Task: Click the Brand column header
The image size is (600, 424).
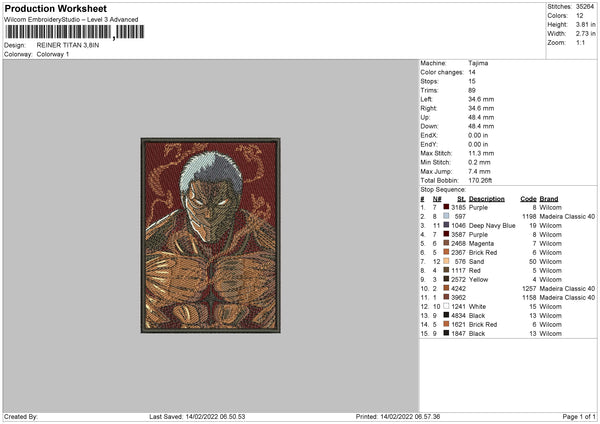Action: pyautogui.click(x=550, y=199)
